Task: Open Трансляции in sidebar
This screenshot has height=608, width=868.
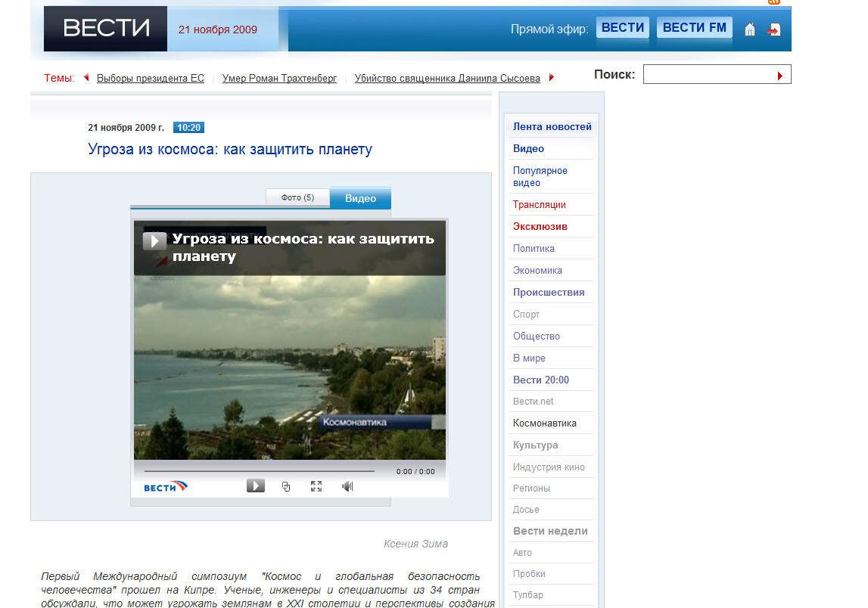Action: [x=539, y=205]
